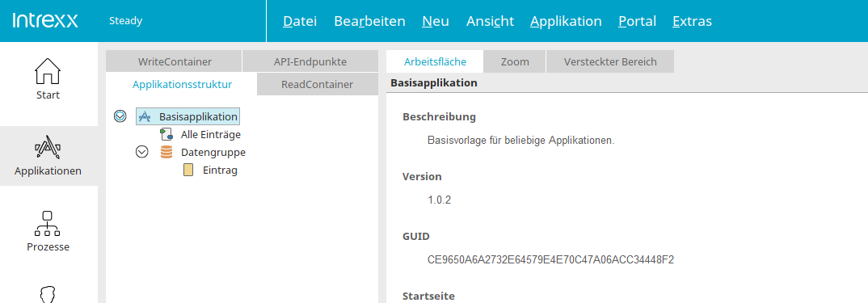The height and width of the screenshot is (303, 868).
Task: Switch to the WriteContainer tab
Action: point(174,61)
